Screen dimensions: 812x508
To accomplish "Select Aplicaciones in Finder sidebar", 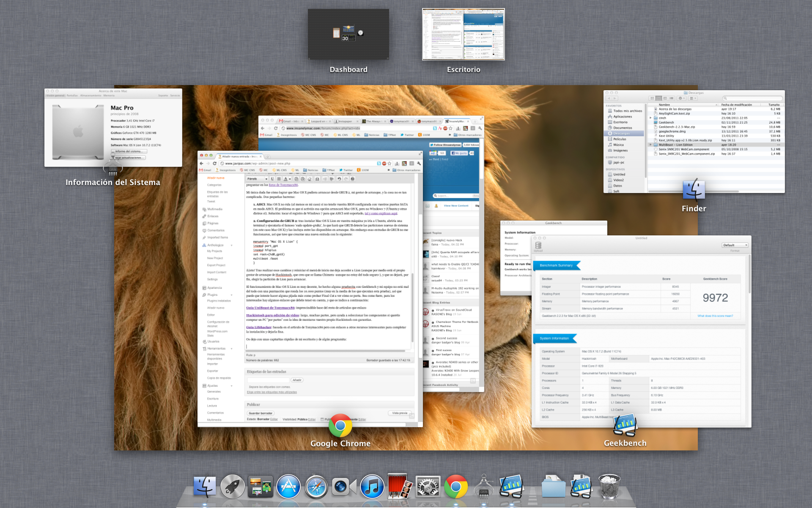I will (x=623, y=116).
